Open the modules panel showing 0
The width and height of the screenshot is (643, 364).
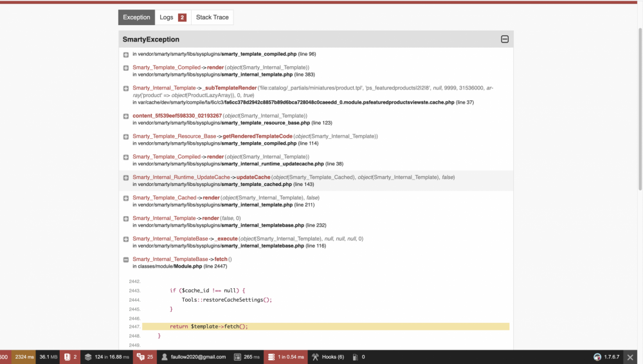(x=359, y=357)
